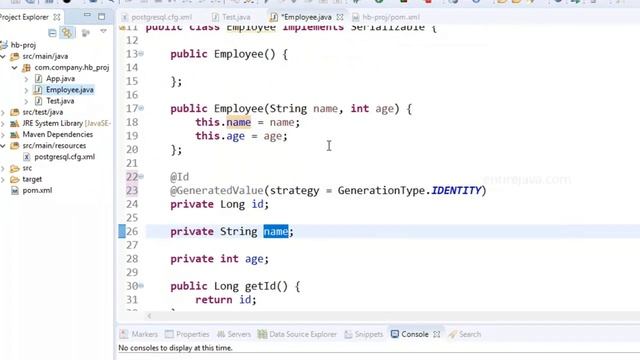Open the Markers view tab
The width and height of the screenshot is (640, 360).
[139, 334]
